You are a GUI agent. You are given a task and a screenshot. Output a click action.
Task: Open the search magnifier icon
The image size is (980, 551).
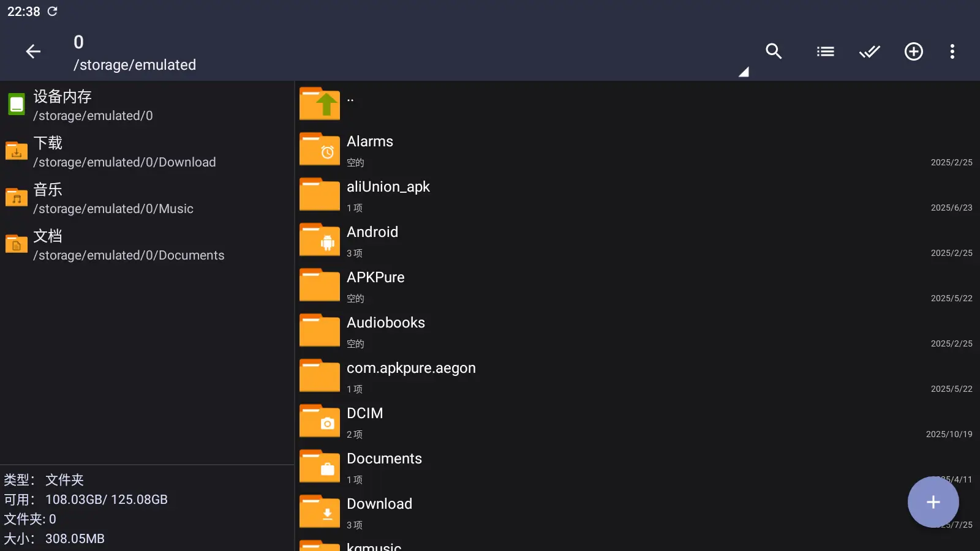[x=774, y=51]
